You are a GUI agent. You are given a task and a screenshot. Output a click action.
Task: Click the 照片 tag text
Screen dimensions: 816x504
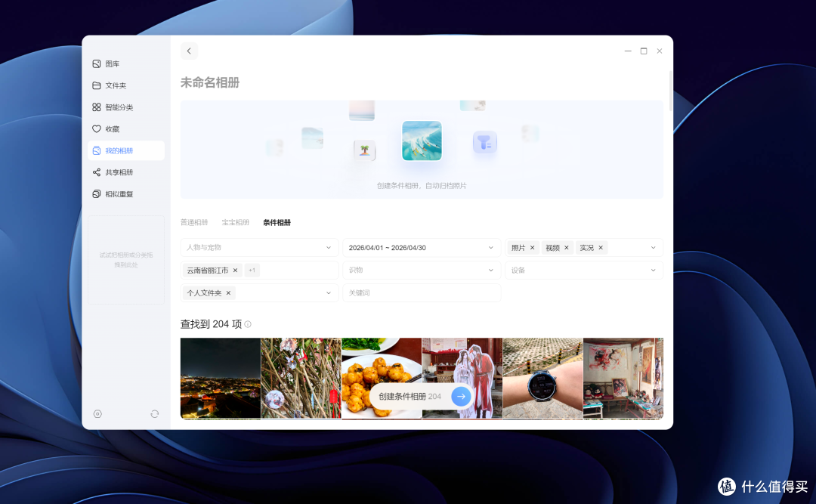coord(518,248)
